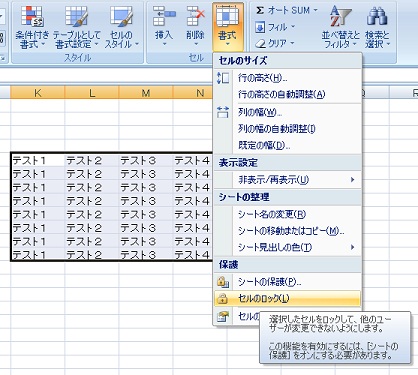Click the 検索と選択 binoculars icon
Image resolution: width=418 pixels, height=375 pixels.
pyautogui.click(x=377, y=17)
